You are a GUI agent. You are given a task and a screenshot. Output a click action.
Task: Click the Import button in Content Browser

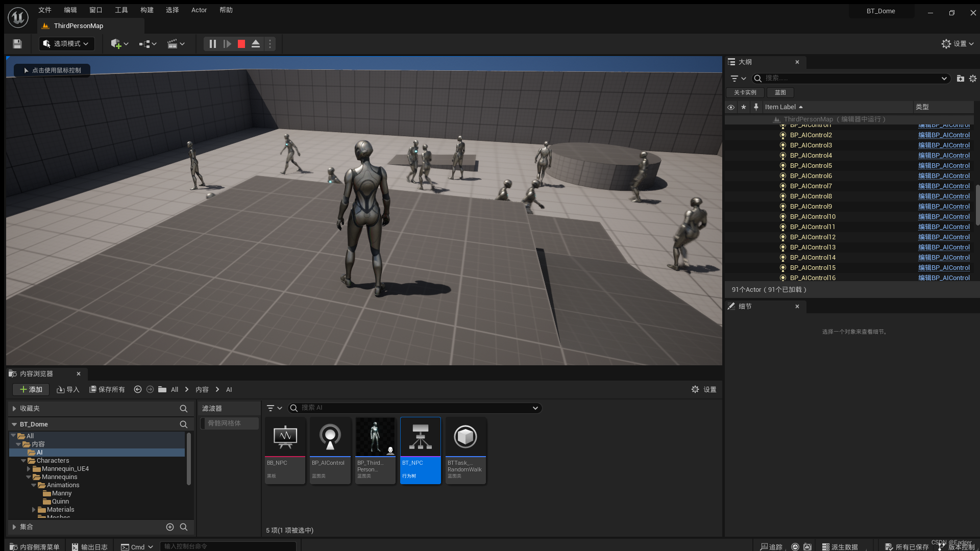point(68,390)
